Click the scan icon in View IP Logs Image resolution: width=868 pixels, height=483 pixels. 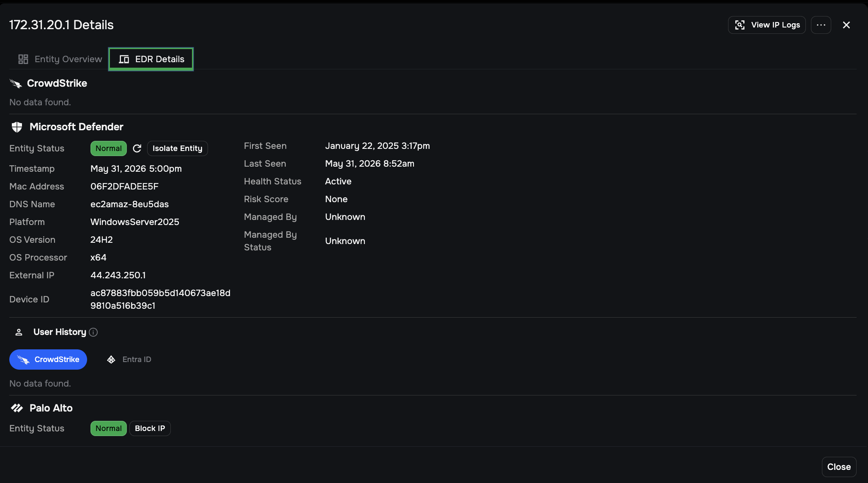[740, 25]
